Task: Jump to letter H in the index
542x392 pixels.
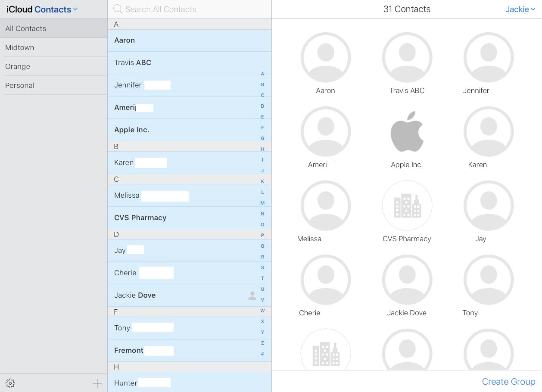Action: 262,149
